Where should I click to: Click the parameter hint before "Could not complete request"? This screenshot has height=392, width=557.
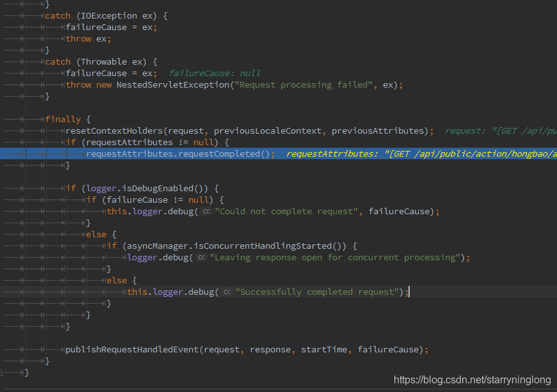pos(206,212)
